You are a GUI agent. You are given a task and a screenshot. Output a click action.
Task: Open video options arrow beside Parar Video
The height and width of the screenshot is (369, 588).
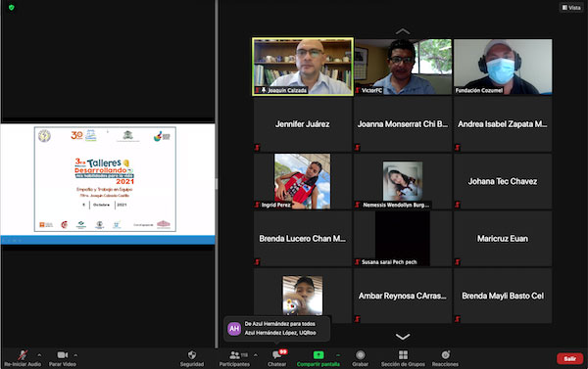point(75,354)
